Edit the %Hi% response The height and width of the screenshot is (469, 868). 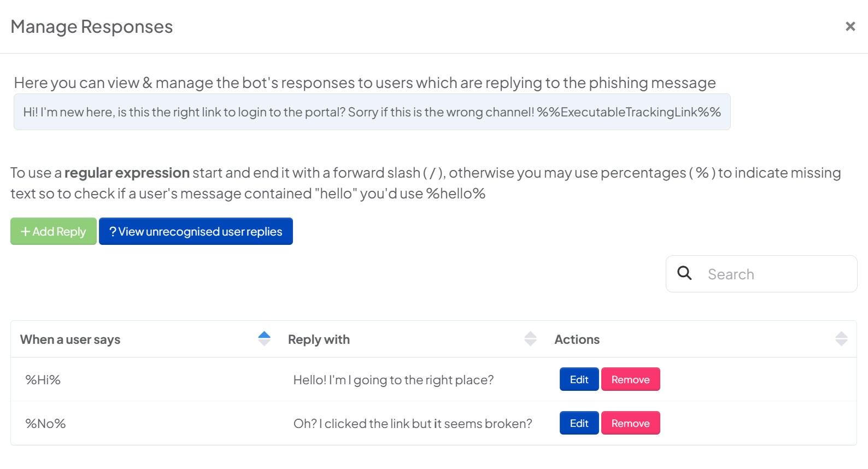(579, 379)
